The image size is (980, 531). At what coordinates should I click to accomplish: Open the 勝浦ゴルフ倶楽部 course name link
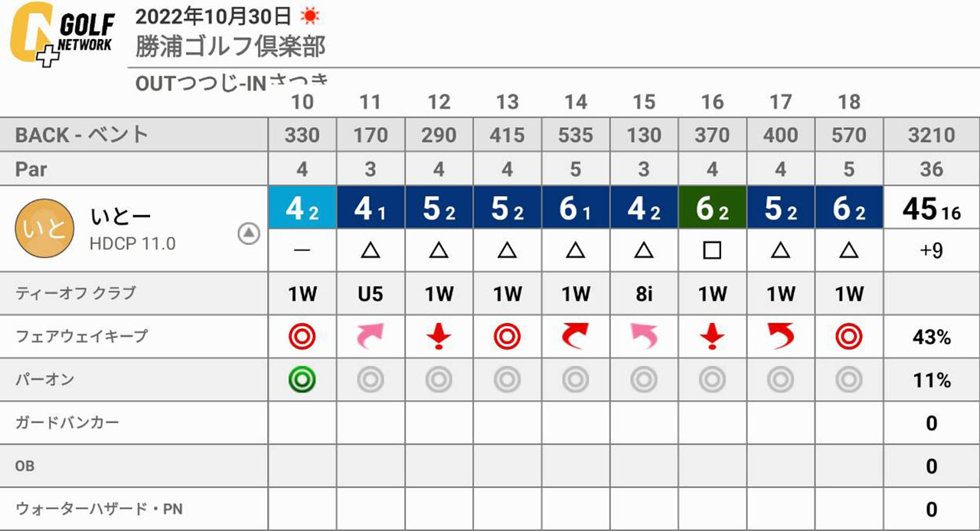[230, 47]
